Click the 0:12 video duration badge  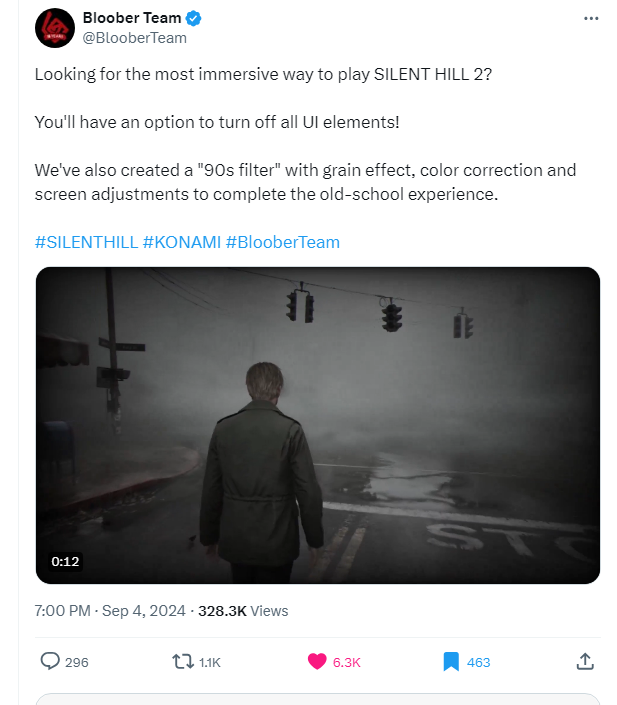point(65,561)
